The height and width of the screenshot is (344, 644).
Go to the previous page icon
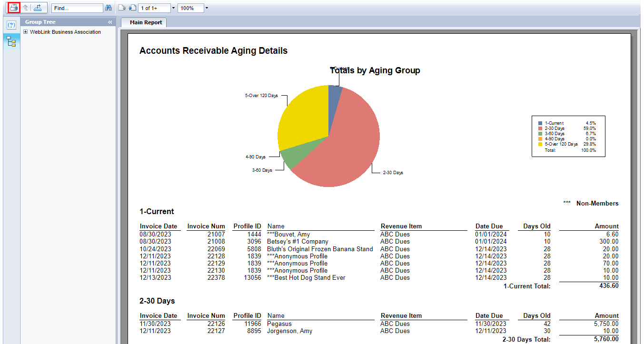[121, 8]
